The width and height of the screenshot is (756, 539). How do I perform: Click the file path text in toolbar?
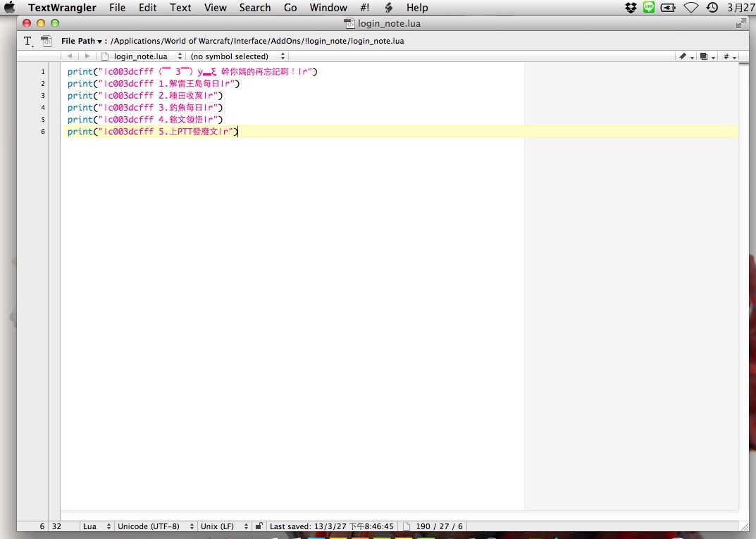(x=257, y=41)
